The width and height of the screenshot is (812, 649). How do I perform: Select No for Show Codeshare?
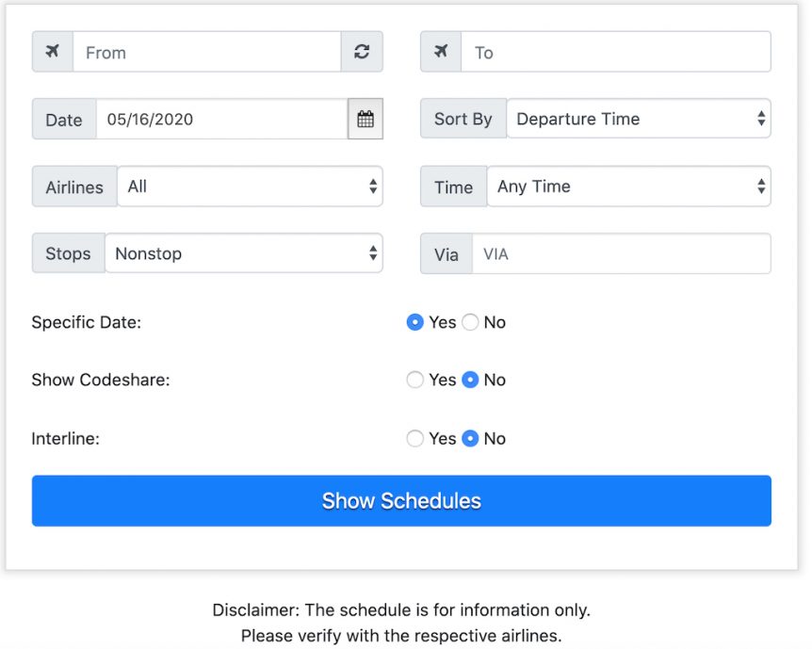tap(470, 380)
